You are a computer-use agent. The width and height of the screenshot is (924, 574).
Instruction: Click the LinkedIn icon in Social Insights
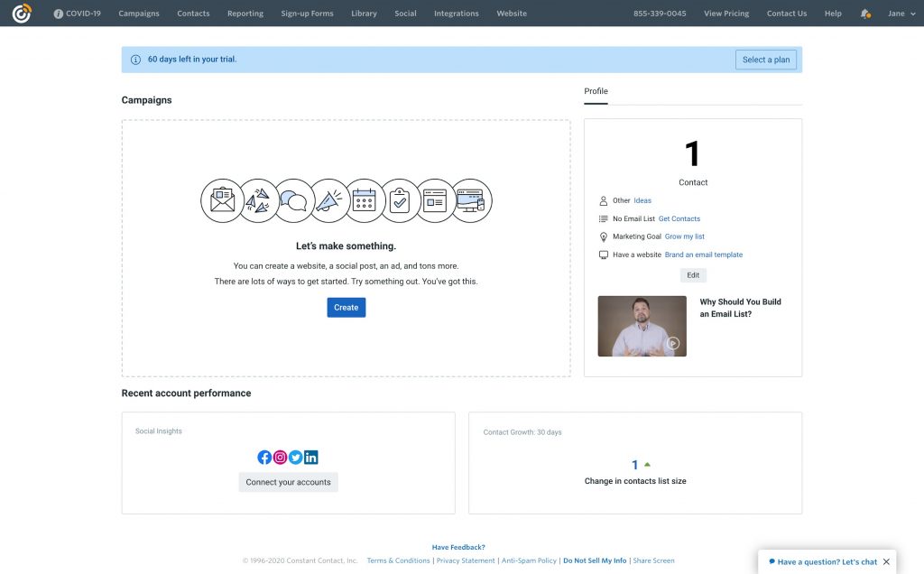click(310, 458)
